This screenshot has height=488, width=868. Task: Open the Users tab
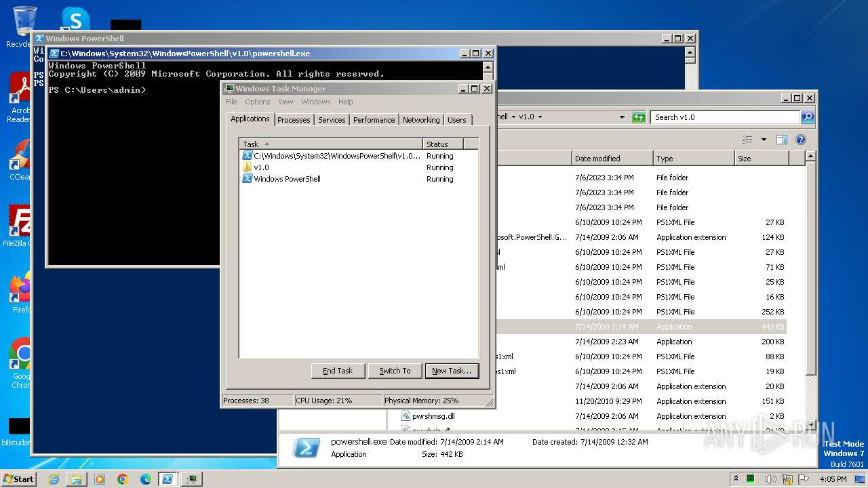(457, 120)
